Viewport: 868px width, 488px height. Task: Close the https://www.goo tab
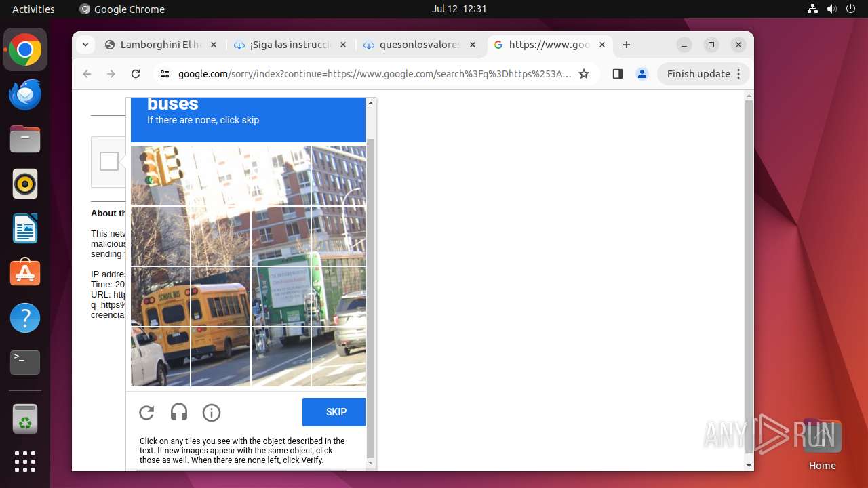click(601, 45)
